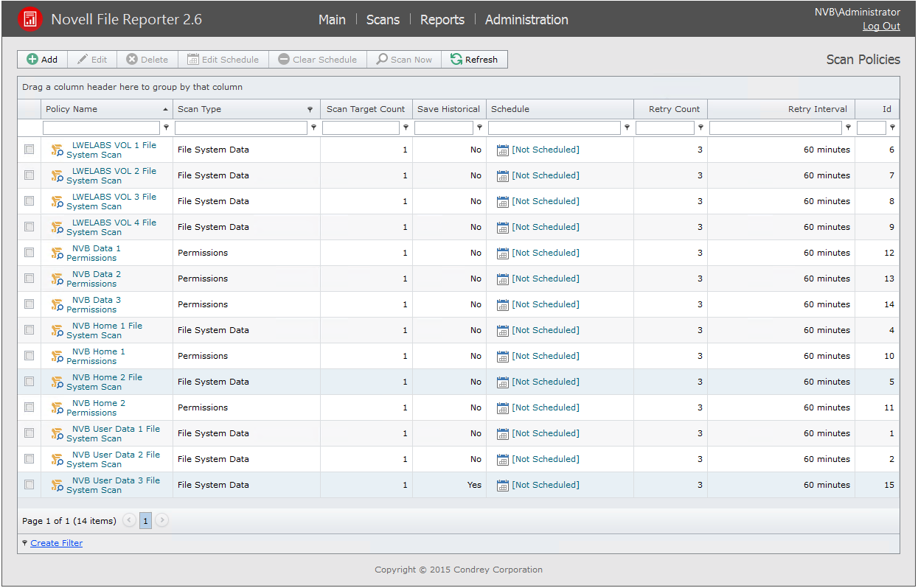Tick the NVB User Data 1 row checkbox

(29, 433)
